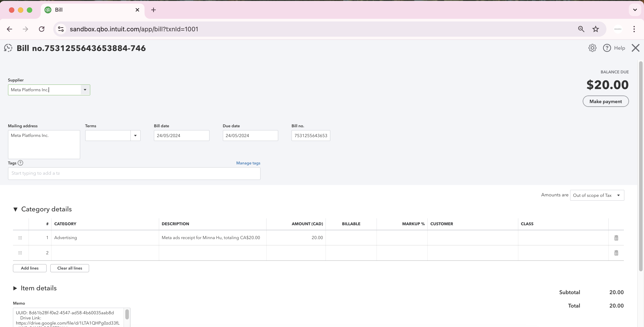The height and width of the screenshot is (327, 644).
Task: Click Memo text area
Action: 68,318
